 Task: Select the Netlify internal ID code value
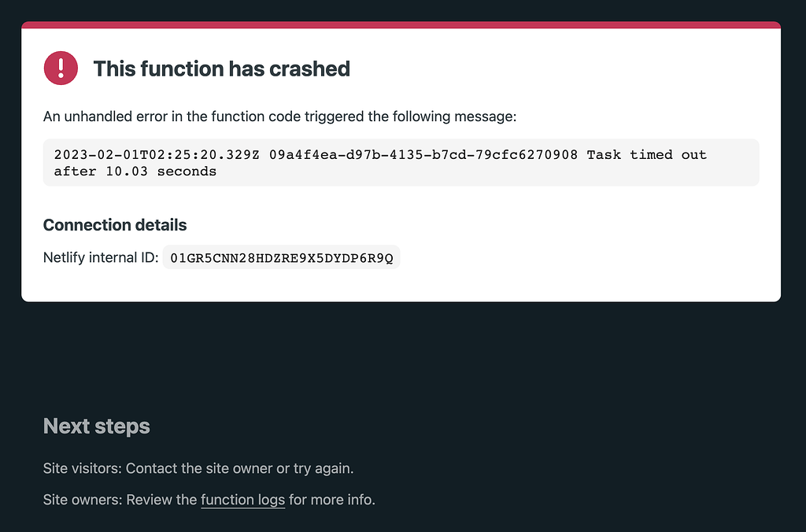(x=281, y=257)
